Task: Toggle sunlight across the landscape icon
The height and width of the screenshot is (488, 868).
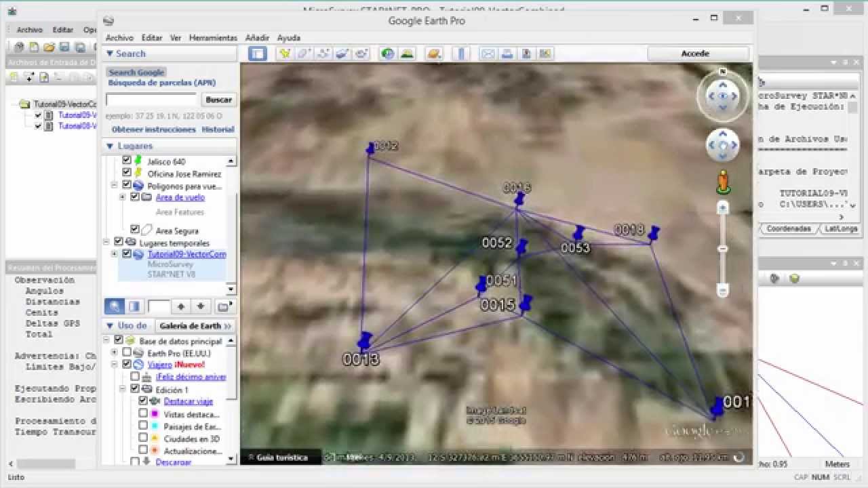Action: (x=407, y=54)
